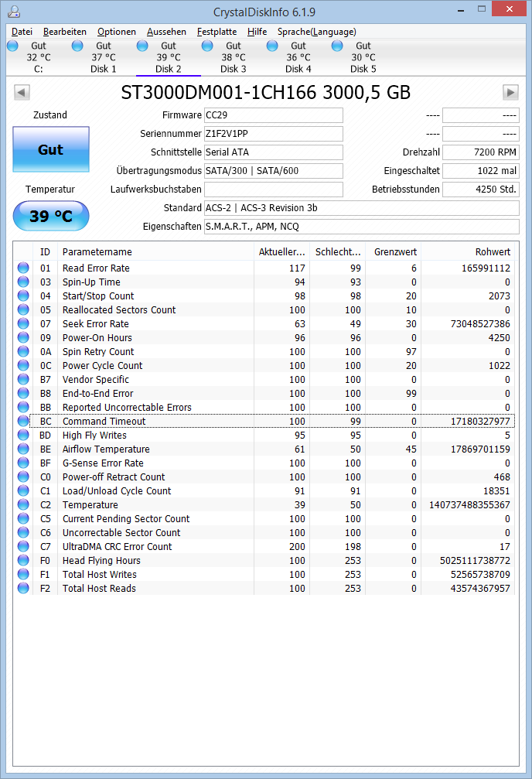
Task: Open the Datei menu
Action: click(22, 32)
